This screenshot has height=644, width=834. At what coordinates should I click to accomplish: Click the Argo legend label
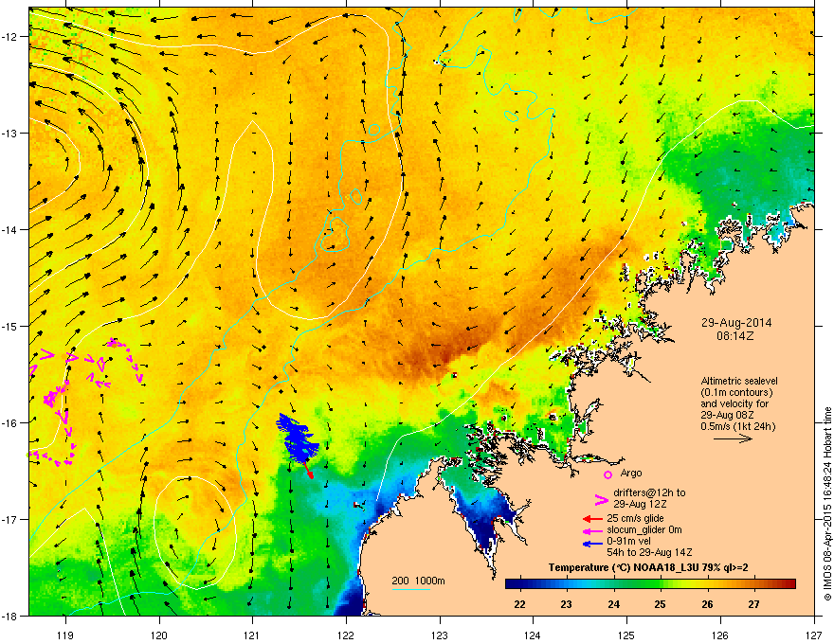631,473
